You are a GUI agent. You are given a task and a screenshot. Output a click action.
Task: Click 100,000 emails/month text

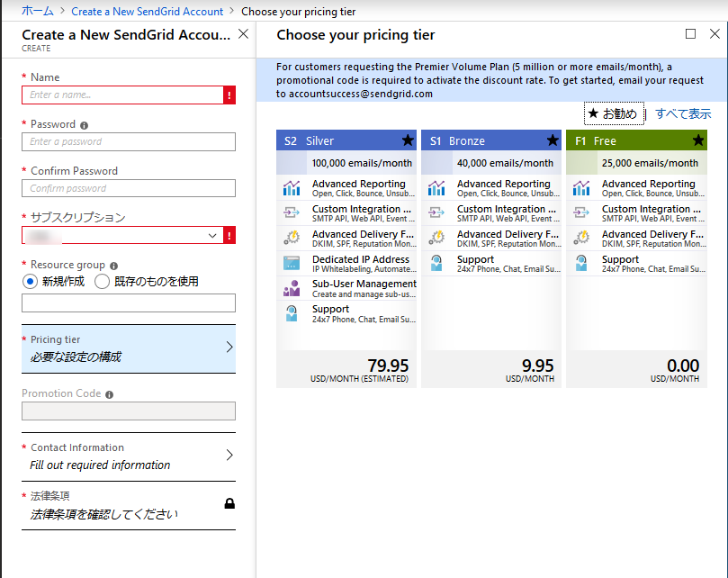362,163
